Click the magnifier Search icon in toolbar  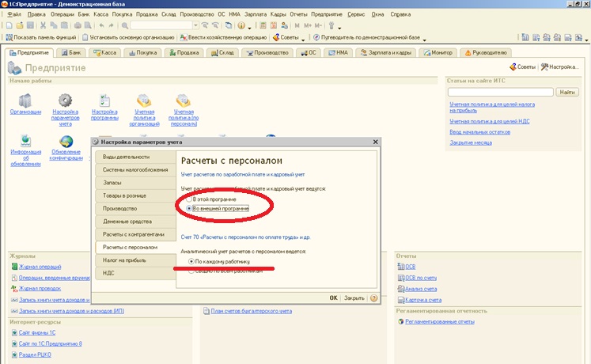click(x=125, y=25)
